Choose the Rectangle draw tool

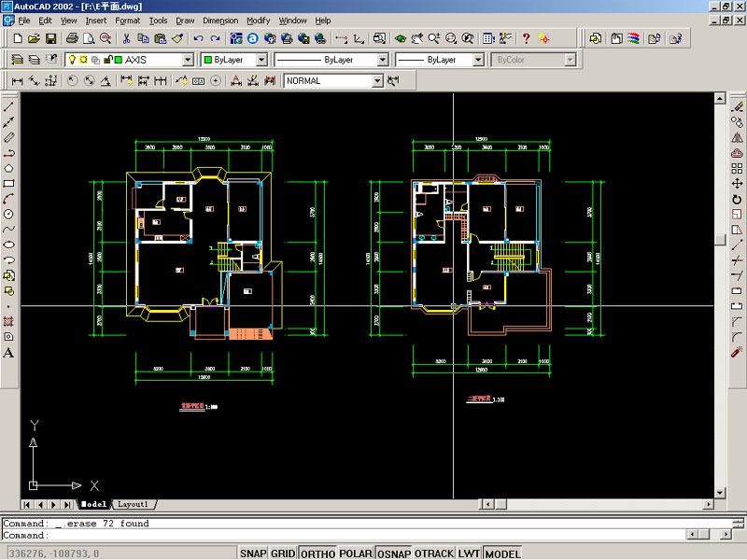(x=8, y=184)
